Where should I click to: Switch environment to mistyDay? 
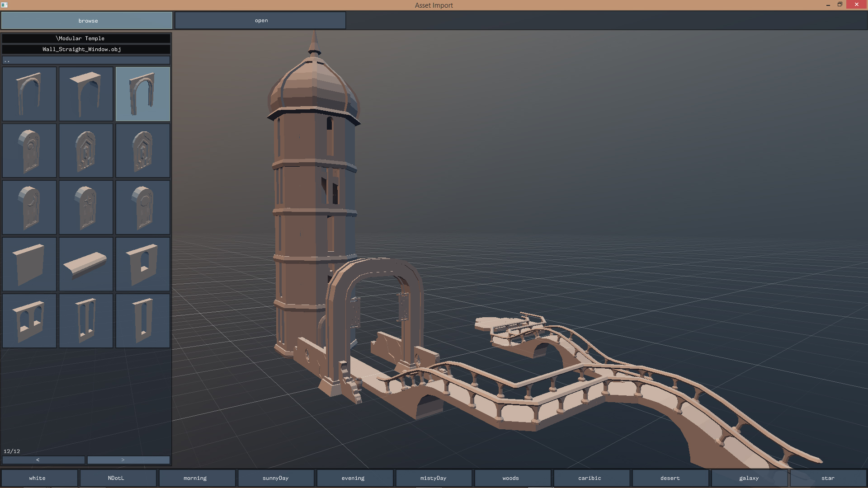coord(434,478)
